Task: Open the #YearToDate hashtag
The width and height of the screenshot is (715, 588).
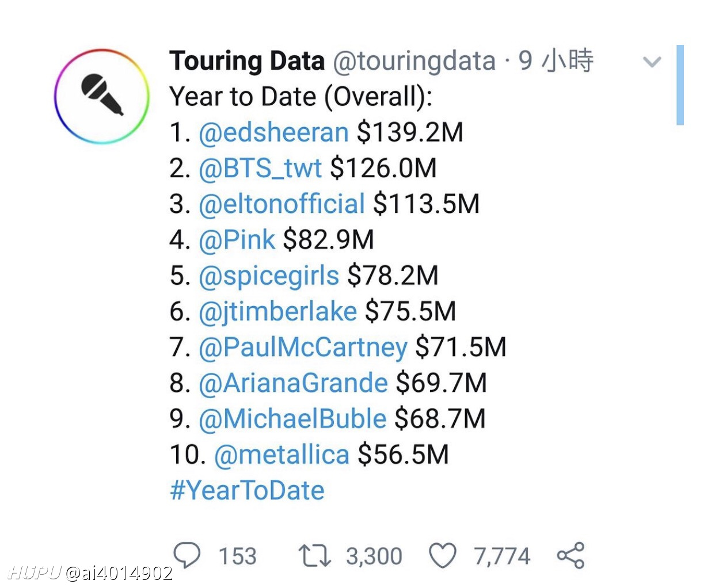Action: [247, 491]
